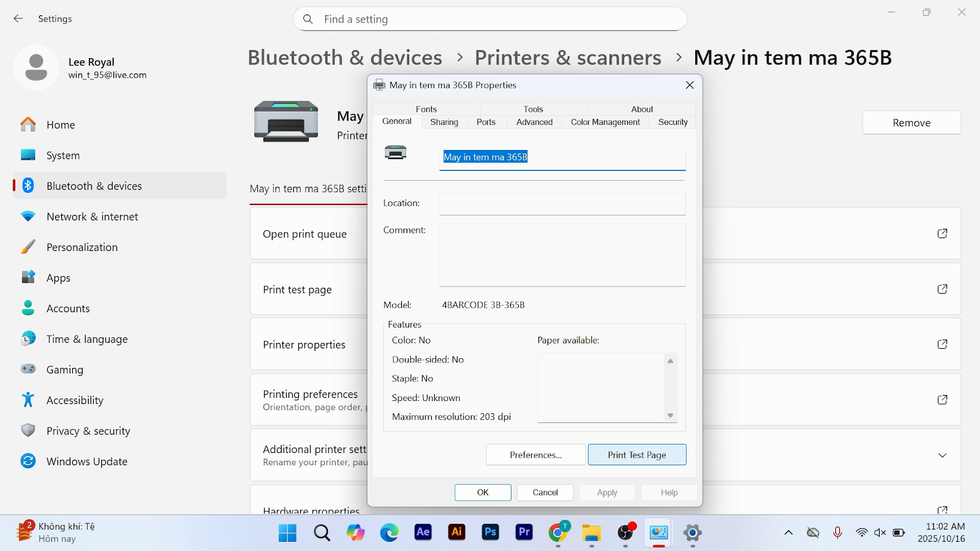Click the Bluetooth & devices sidebar icon
980x551 pixels.
click(28, 186)
